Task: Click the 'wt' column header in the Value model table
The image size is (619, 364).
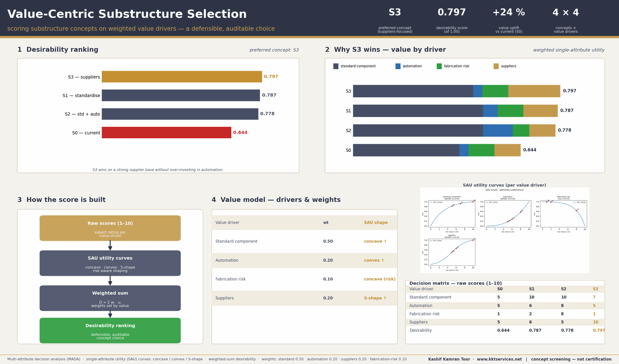Action: pos(326,223)
